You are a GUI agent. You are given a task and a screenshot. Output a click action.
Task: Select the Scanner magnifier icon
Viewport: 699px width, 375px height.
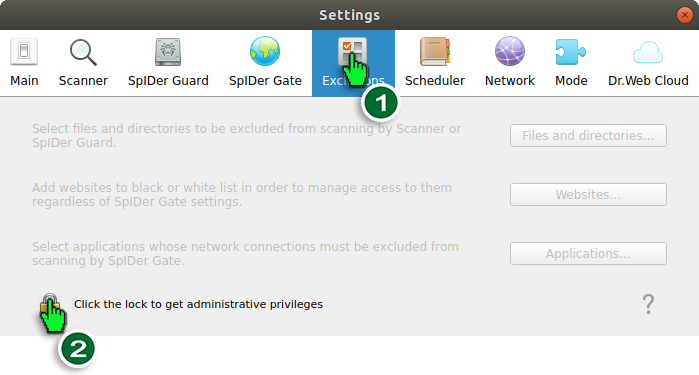click(x=83, y=52)
